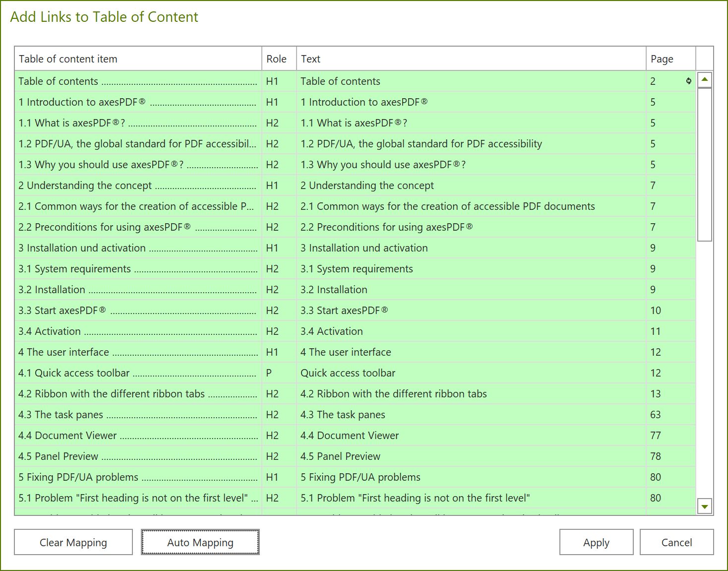Image resolution: width=728 pixels, height=571 pixels.
Task: Select TOC item '4.1 Quick access toolbar'
Action: 138,373
